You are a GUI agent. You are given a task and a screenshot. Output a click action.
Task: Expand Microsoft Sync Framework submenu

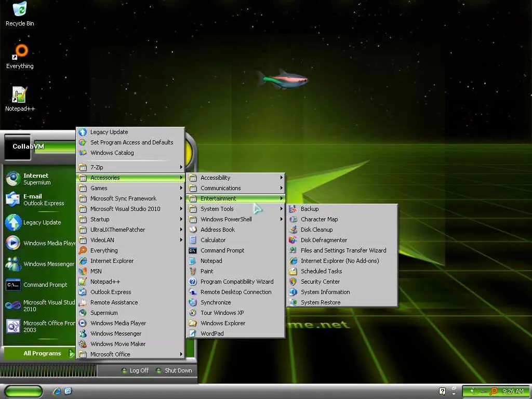point(130,198)
